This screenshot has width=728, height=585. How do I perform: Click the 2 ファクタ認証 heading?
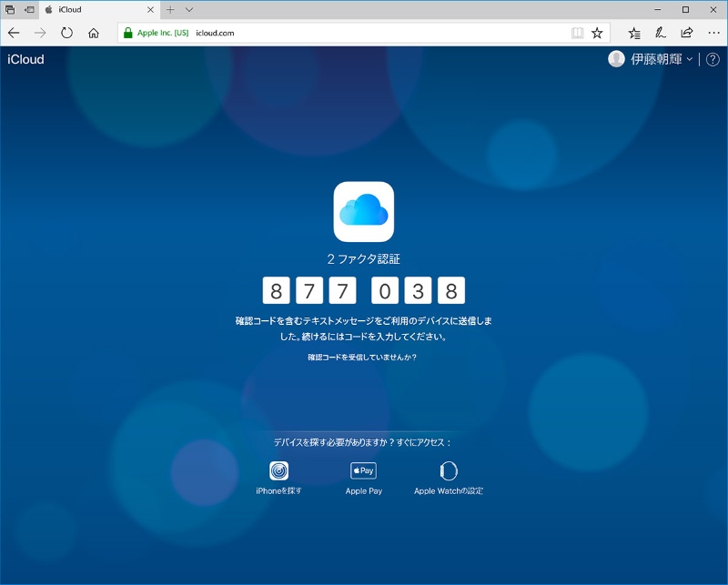coord(363,258)
